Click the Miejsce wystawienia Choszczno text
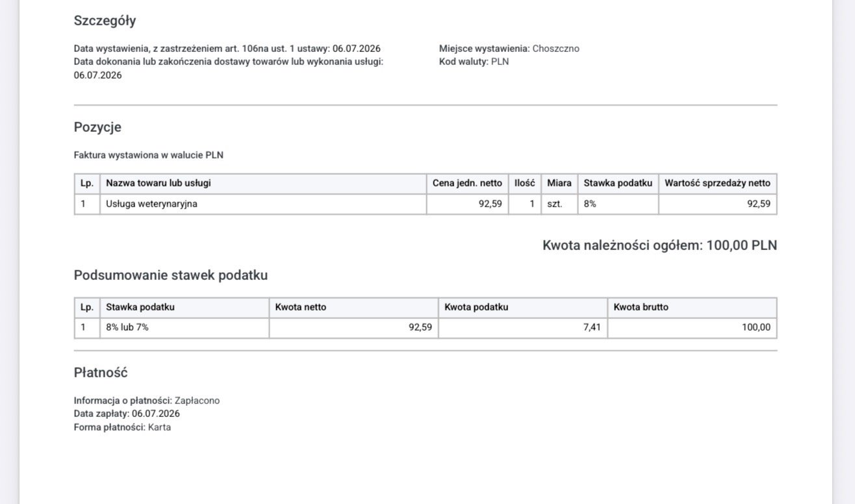This screenshot has height=504, width=855. point(509,49)
